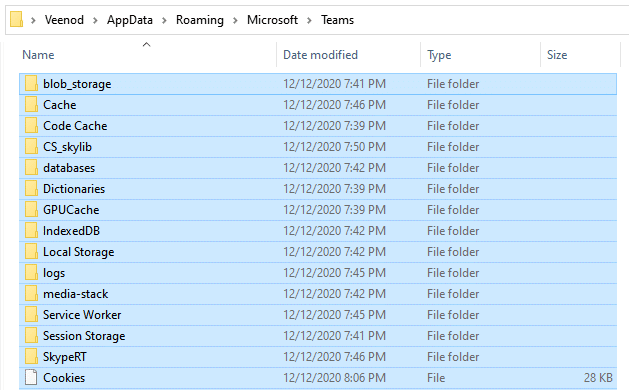The image size is (629, 390).
Task: Select the SkypeRT folder icon
Action: coord(31,356)
